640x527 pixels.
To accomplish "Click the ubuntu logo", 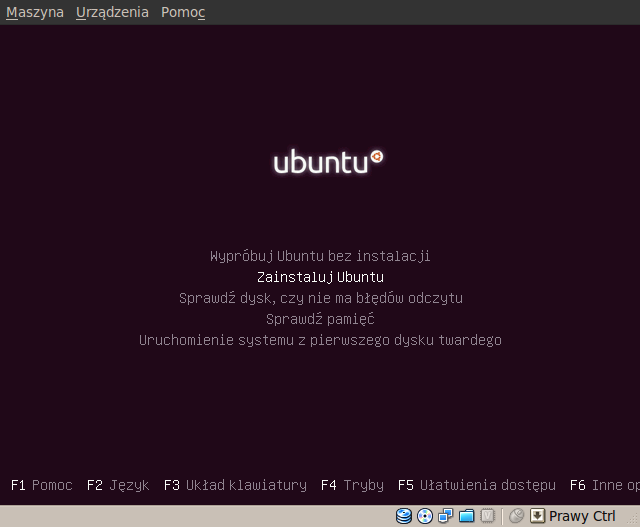I will (328, 162).
